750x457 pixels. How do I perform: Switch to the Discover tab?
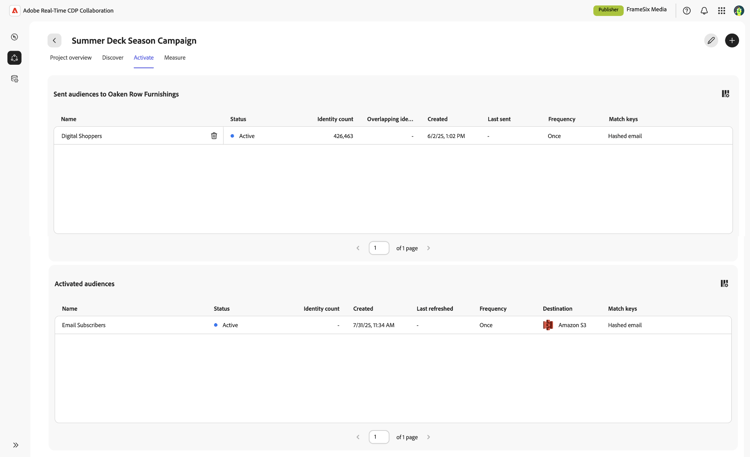point(113,58)
